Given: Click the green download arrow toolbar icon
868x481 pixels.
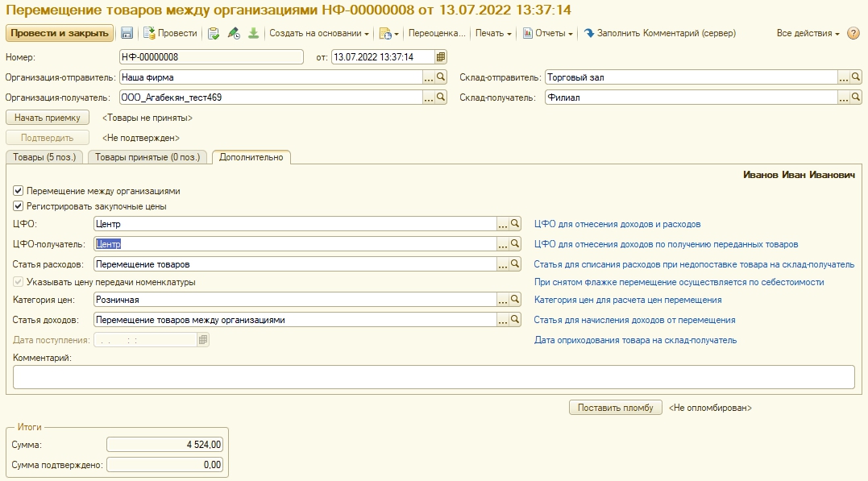Looking at the screenshot, I should pyautogui.click(x=253, y=33).
